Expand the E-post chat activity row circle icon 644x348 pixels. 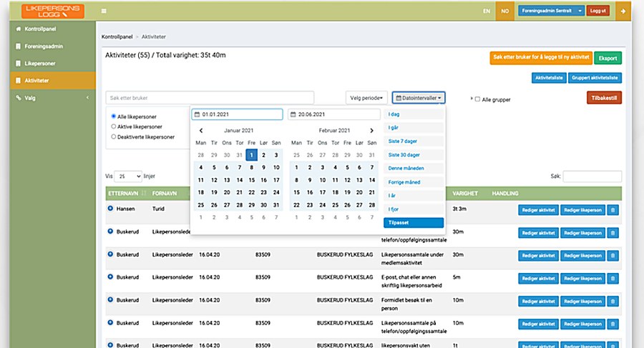click(x=110, y=277)
